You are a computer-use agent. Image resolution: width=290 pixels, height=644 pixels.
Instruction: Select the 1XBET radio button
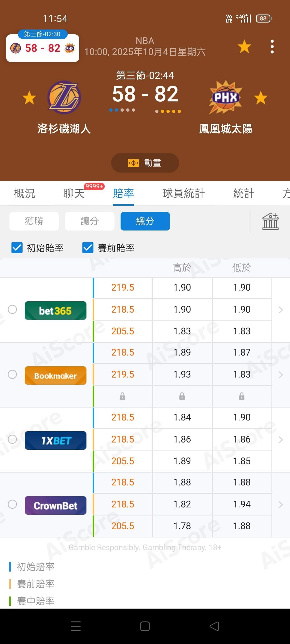[x=12, y=439]
